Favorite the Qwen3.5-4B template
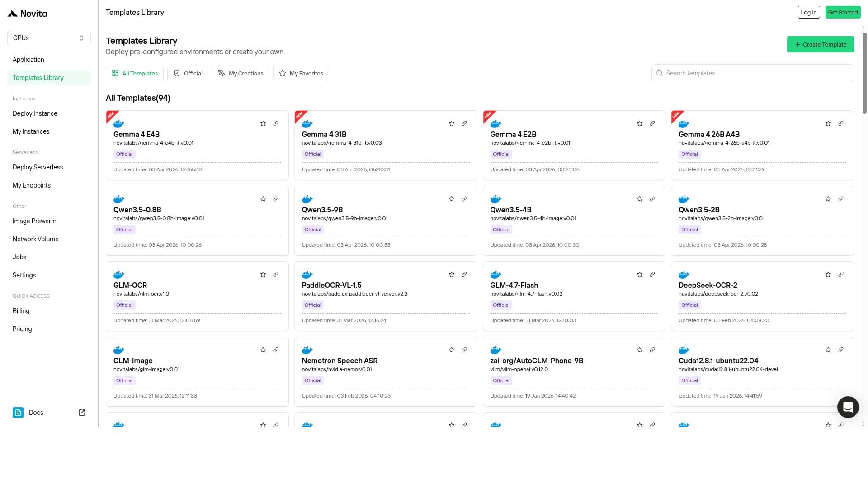Viewport: 868px width, 488px height. (x=640, y=199)
